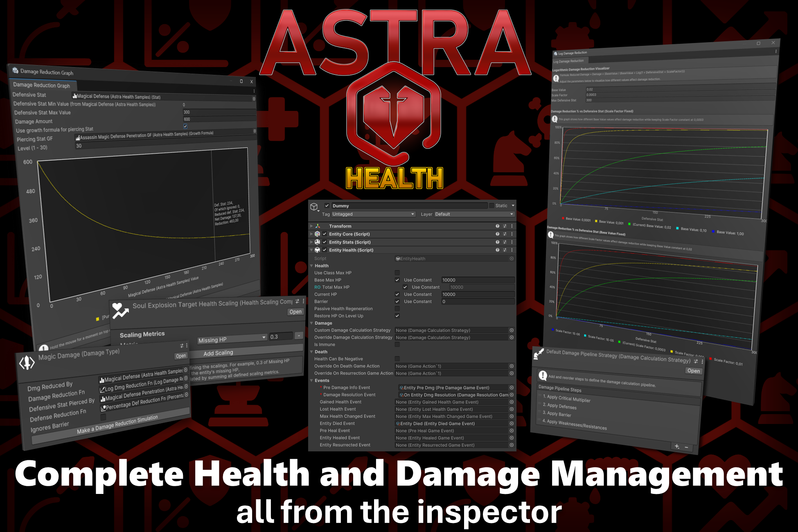The image size is (798, 532).
Task: Enable the Use Class Max HP checkbox
Action: coord(397,273)
